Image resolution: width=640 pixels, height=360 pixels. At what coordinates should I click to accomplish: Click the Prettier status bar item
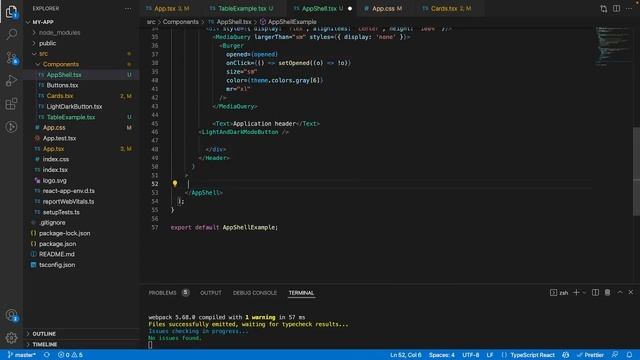click(x=590, y=355)
